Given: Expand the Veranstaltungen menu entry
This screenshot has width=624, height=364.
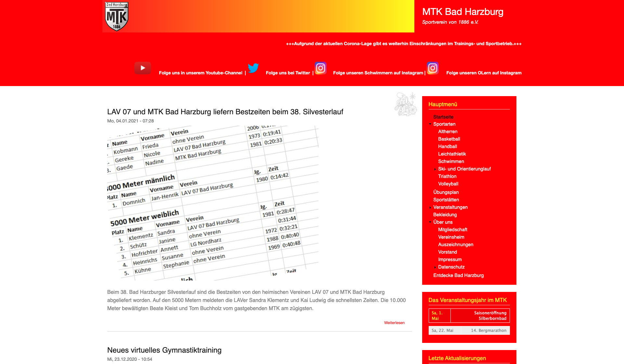Looking at the screenshot, I should (x=430, y=207).
